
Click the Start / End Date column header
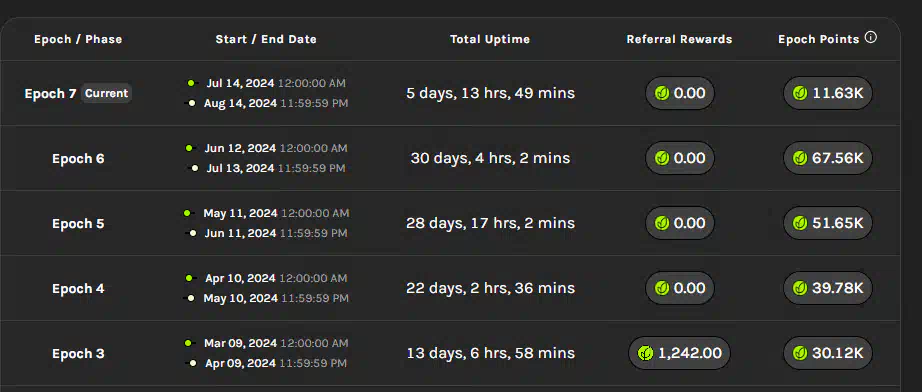point(266,39)
